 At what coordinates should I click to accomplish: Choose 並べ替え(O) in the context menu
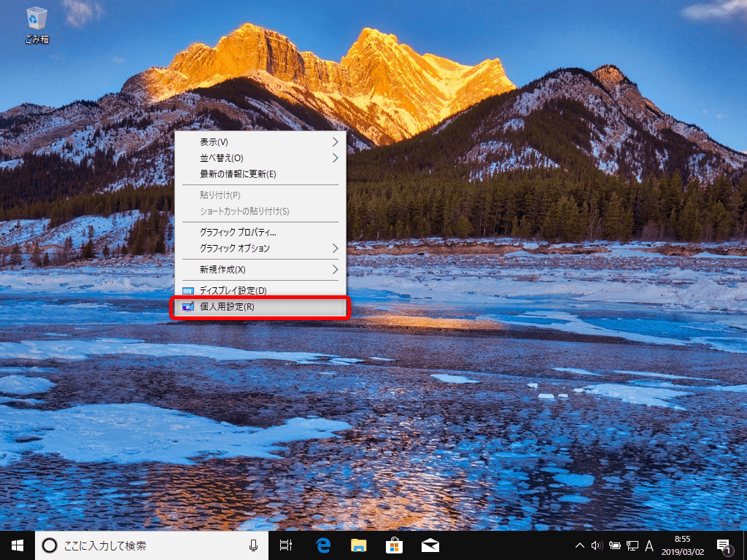(x=260, y=158)
